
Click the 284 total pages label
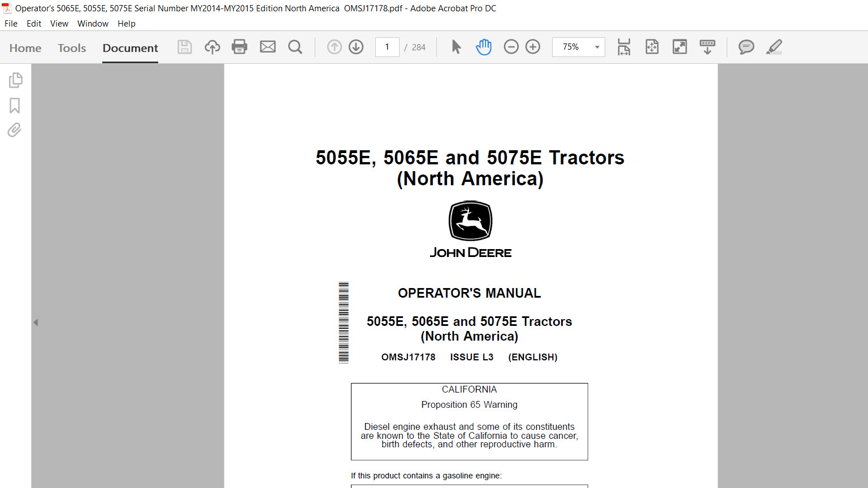pos(419,47)
